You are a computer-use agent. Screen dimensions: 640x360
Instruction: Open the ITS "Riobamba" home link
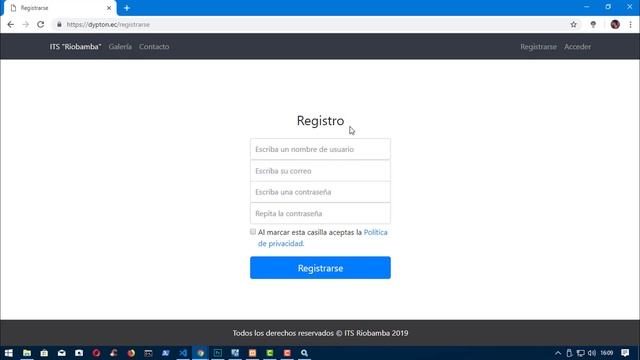[x=75, y=47]
